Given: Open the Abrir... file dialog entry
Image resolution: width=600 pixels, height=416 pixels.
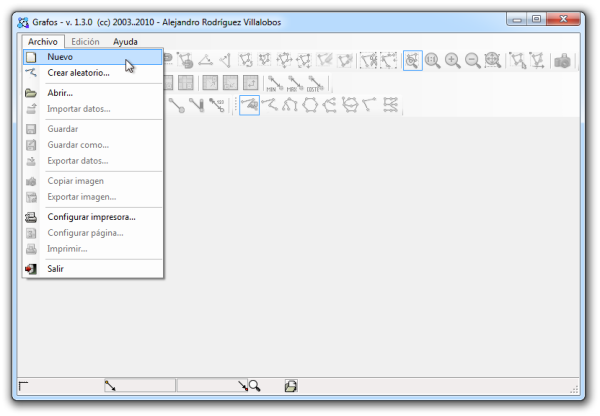Looking at the screenshot, I should point(93,93).
